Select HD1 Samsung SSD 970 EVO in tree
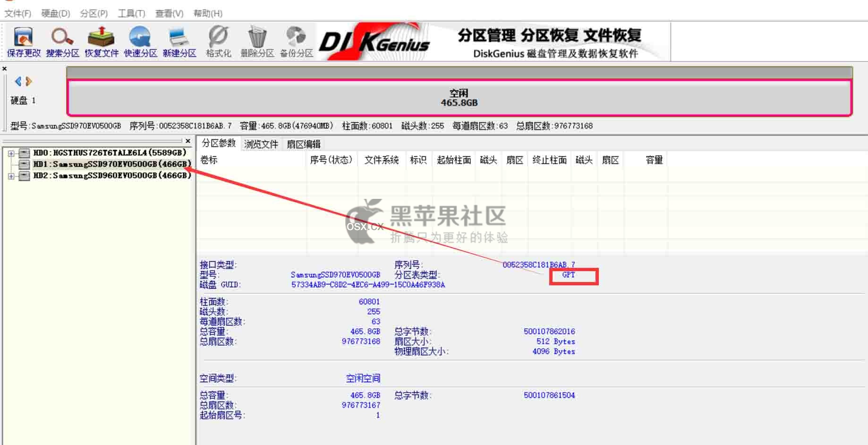 click(111, 164)
